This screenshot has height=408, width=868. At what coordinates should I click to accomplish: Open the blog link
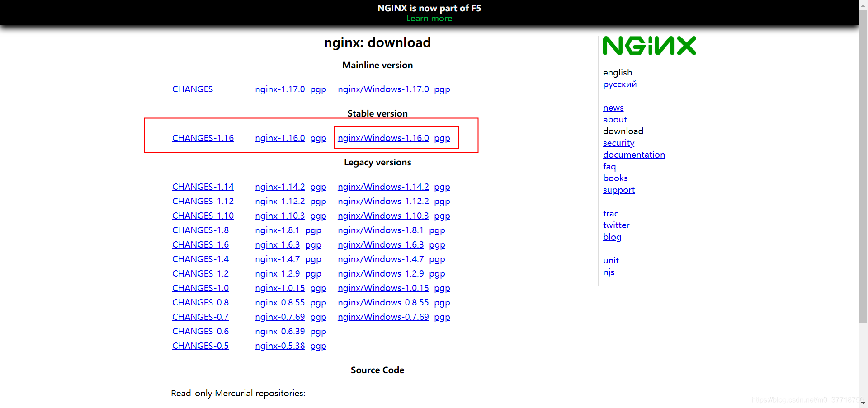tap(612, 237)
